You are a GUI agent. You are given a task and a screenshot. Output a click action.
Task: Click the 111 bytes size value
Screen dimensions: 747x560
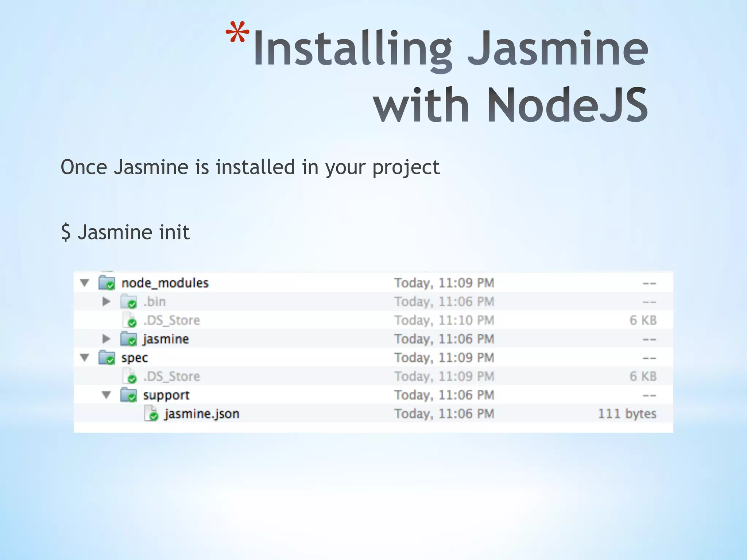[627, 414]
